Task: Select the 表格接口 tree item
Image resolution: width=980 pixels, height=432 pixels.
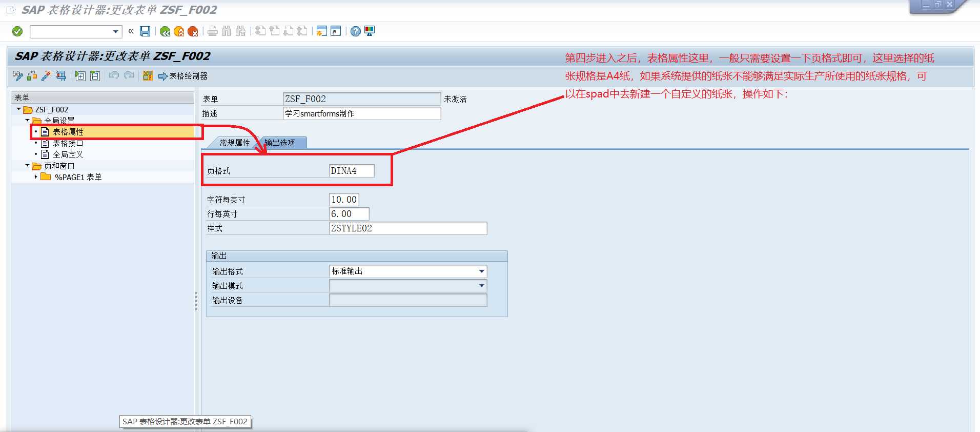Action: click(x=68, y=143)
